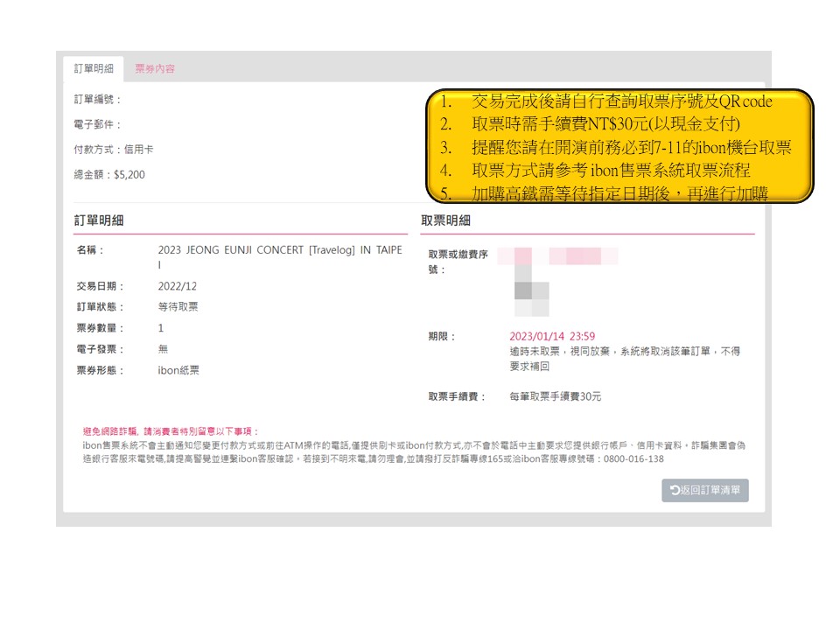Click the 電子郵件 field label
This screenshot has height=630, width=840.
coord(97,125)
